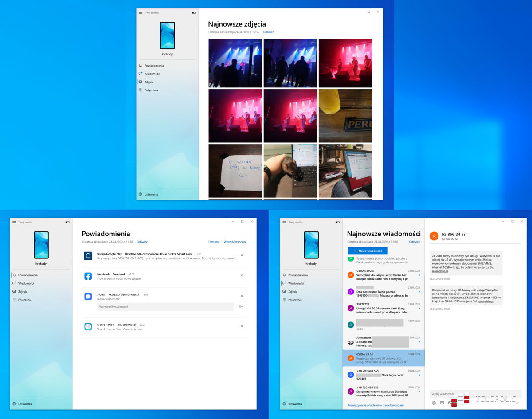
Task: Click the emoji icon below message box
Action: click(434, 403)
